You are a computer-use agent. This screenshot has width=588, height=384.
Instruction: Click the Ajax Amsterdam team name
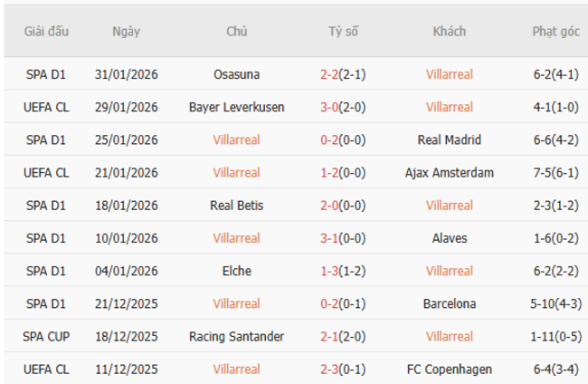[450, 172]
